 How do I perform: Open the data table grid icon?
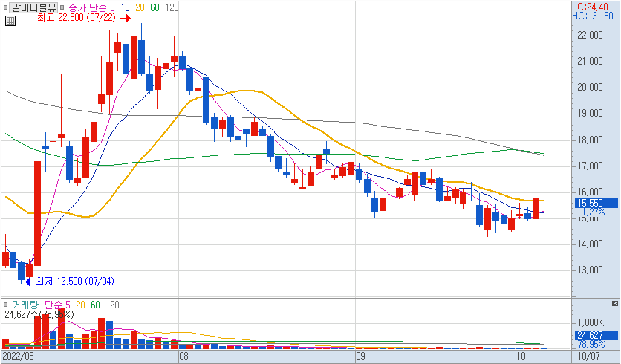(x=10, y=21)
